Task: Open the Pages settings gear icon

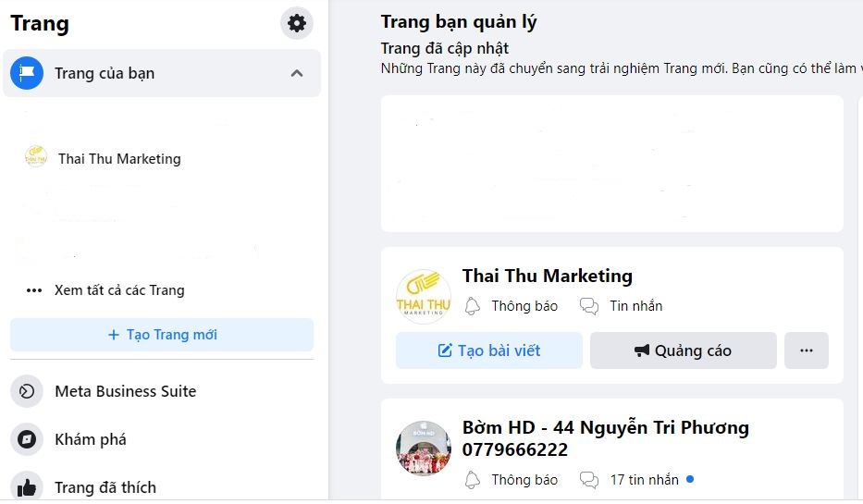Action: (297, 23)
